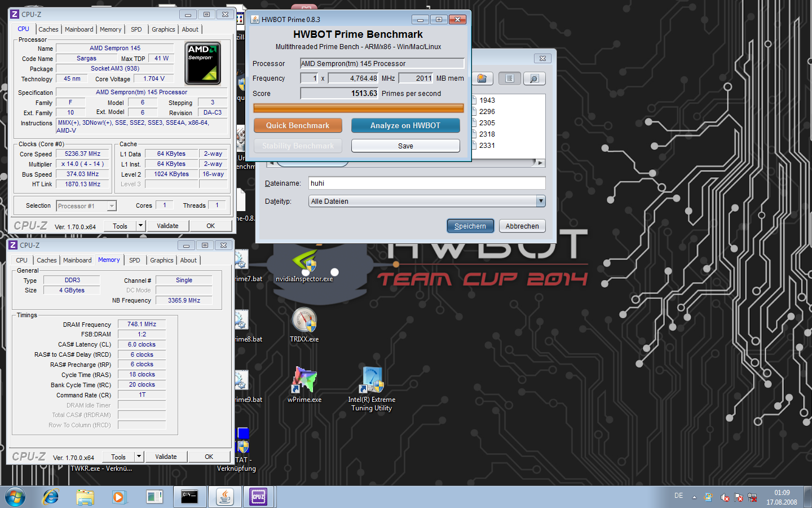
Task: Select file 2305 in the file list
Action: 487,123
